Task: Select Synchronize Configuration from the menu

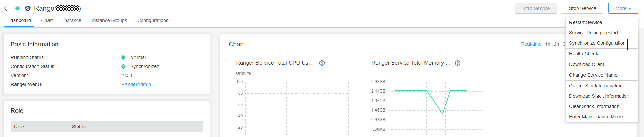Action: [x=597, y=43]
